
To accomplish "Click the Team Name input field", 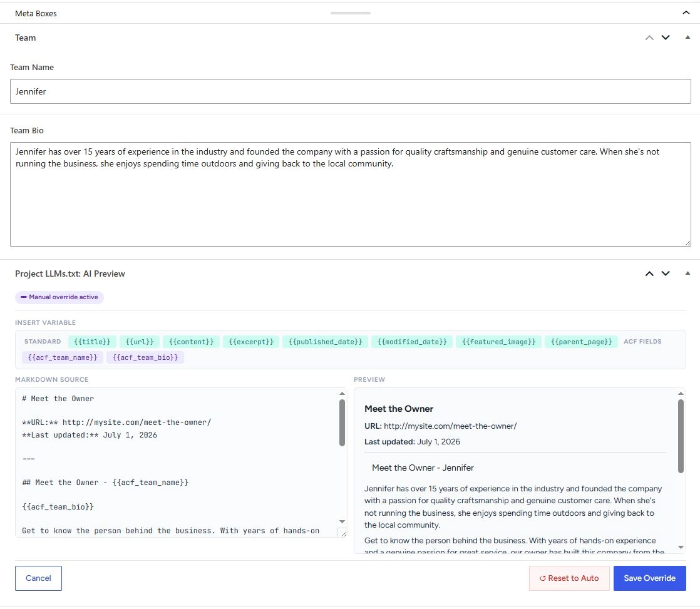I will [x=350, y=91].
